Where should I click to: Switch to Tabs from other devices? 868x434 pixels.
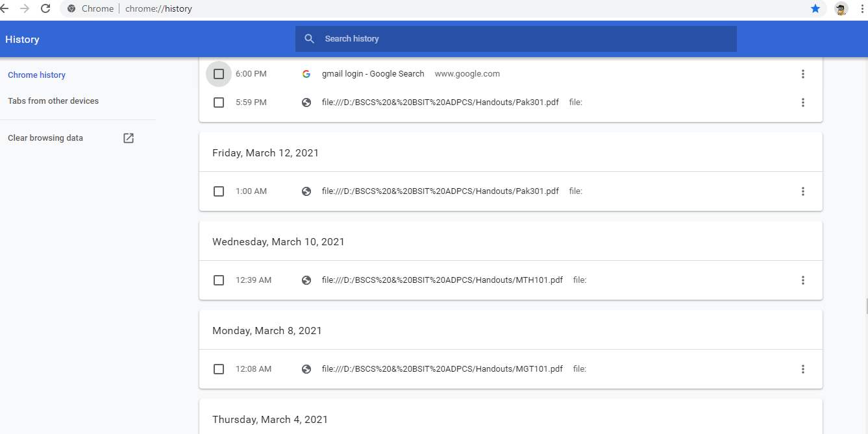point(53,101)
